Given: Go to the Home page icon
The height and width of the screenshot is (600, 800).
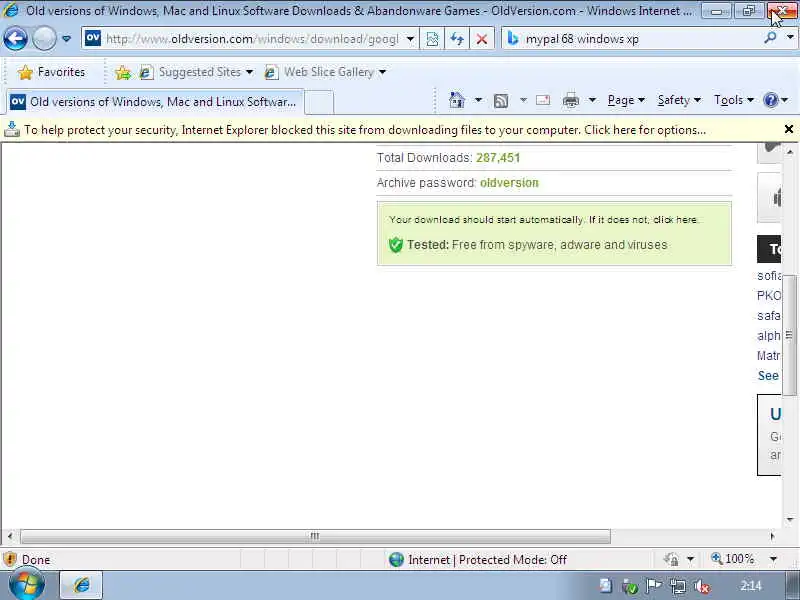Looking at the screenshot, I should pos(457,100).
